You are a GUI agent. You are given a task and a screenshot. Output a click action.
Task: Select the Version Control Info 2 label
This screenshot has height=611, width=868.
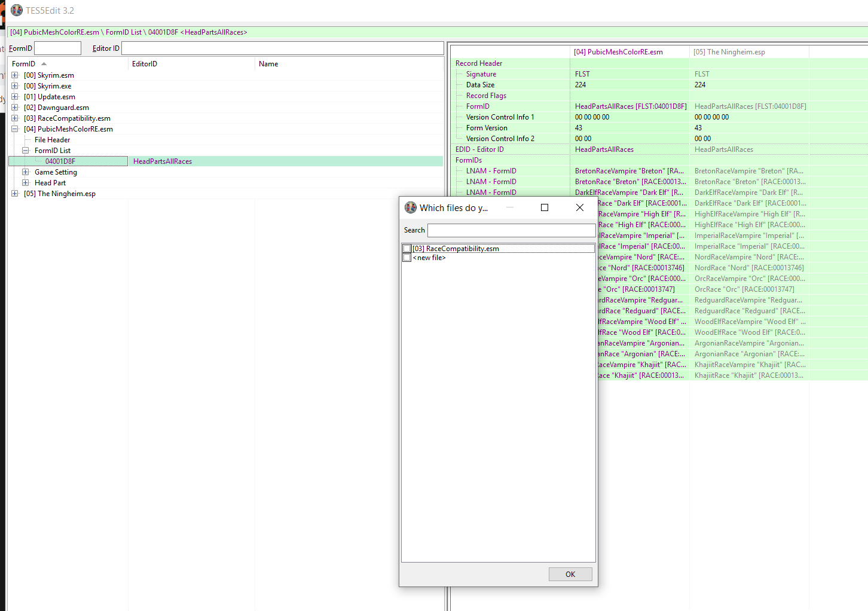coord(500,139)
